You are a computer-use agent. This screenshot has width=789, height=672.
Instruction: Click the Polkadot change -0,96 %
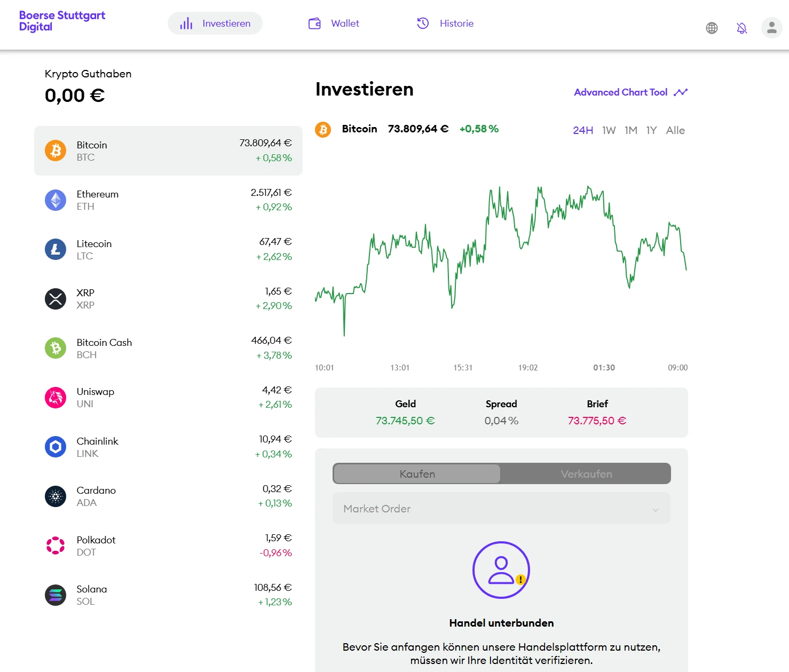pos(275,553)
